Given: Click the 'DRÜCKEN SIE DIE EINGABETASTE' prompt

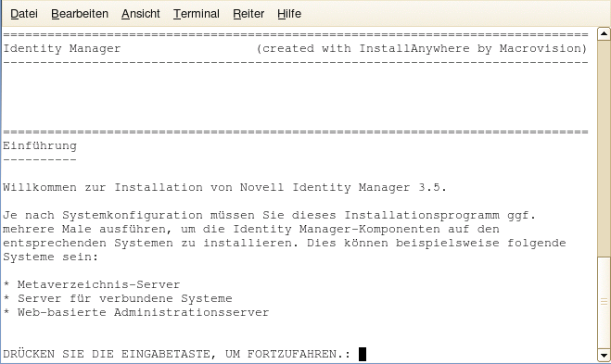Looking at the screenshot, I should click(177, 354).
